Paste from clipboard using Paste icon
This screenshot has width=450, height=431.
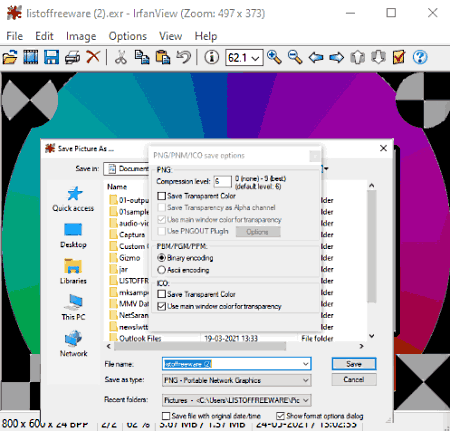coord(163,57)
